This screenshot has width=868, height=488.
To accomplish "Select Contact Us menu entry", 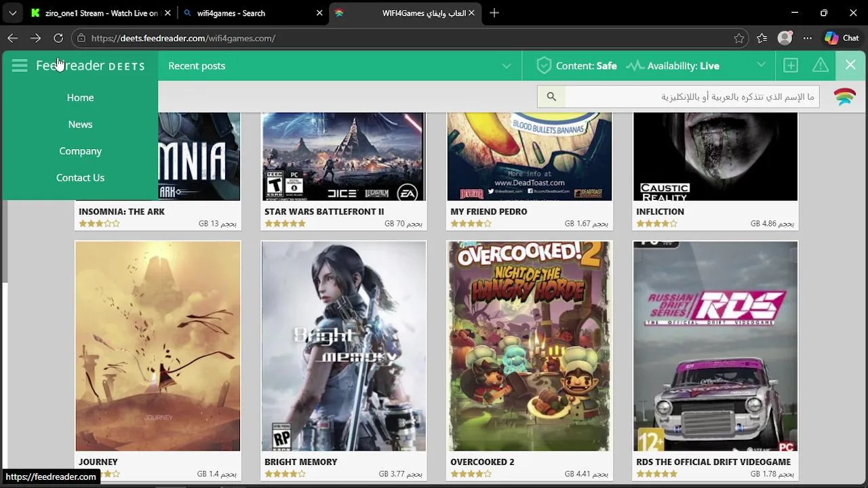I will (80, 178).
